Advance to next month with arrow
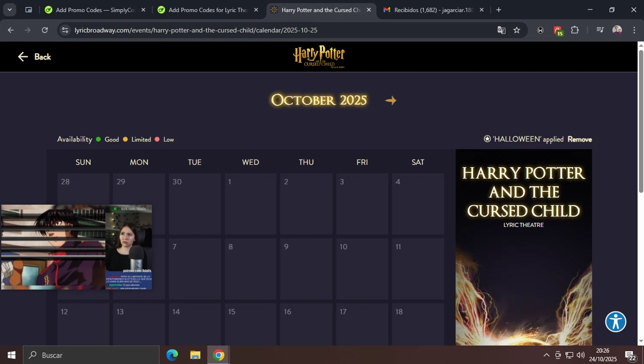Image resolution: width=644 pixels, height=364 pixels. (391, 101)
